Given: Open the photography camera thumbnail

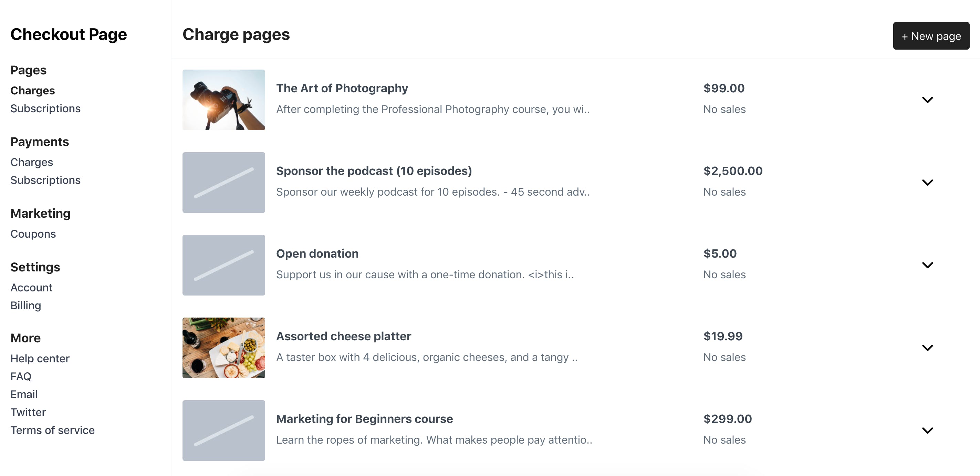Looking at the screenshot, I should click(x=224, y=100).
